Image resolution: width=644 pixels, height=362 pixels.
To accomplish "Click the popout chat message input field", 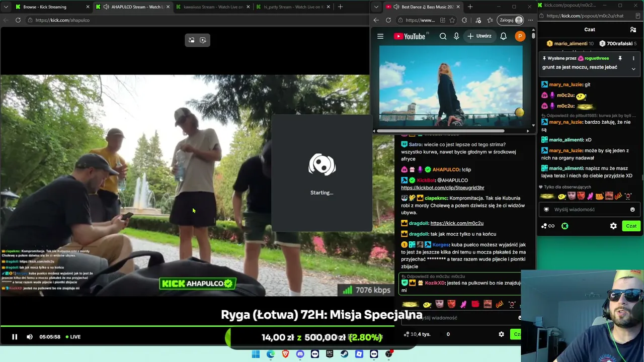I will click(590, 210).
